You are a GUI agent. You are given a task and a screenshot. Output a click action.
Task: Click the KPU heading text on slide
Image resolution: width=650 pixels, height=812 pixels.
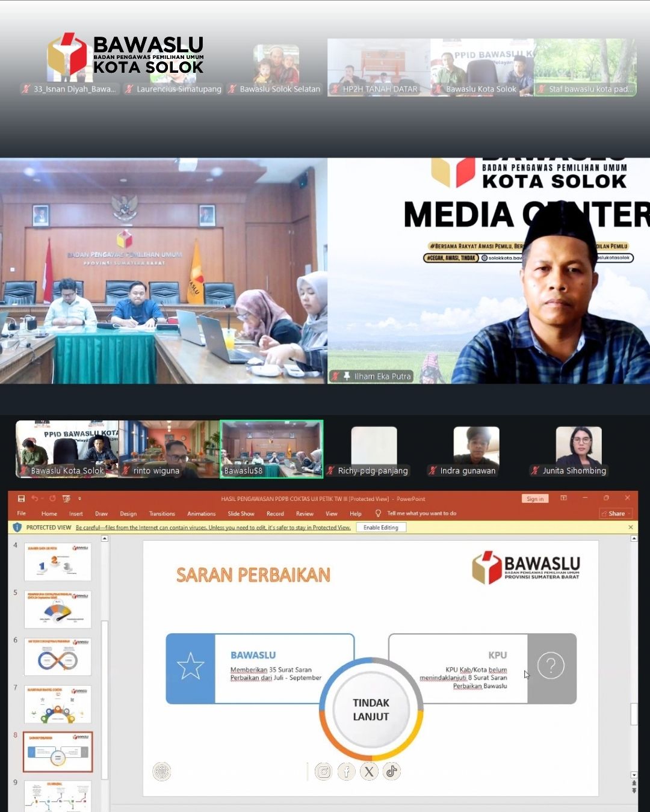(x=498, y=655)
